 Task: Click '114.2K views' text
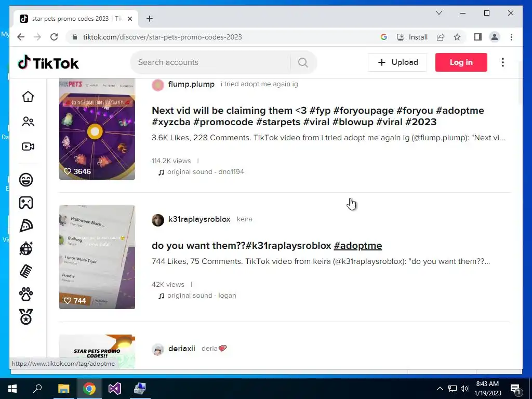(x=171, y=161)
